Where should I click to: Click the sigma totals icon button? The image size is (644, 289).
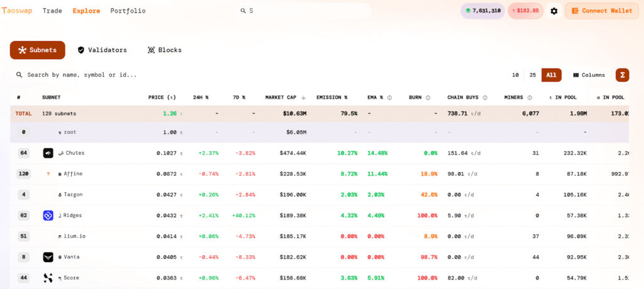coord(622,75)
